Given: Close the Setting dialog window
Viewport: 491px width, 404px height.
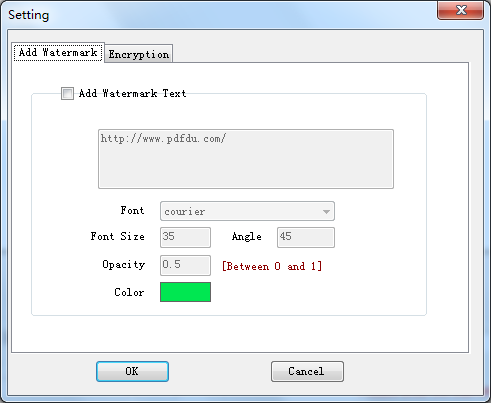Looking at the screenshot, I should coord(461,10).
